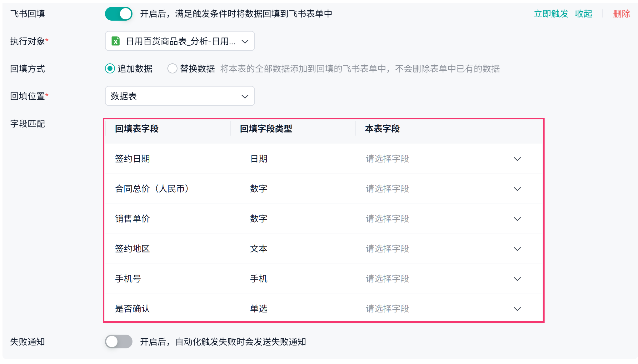The width and height of the screenshot is (638, 364).
Task: Click the 立即触发 link
Action: pos(551,14)
